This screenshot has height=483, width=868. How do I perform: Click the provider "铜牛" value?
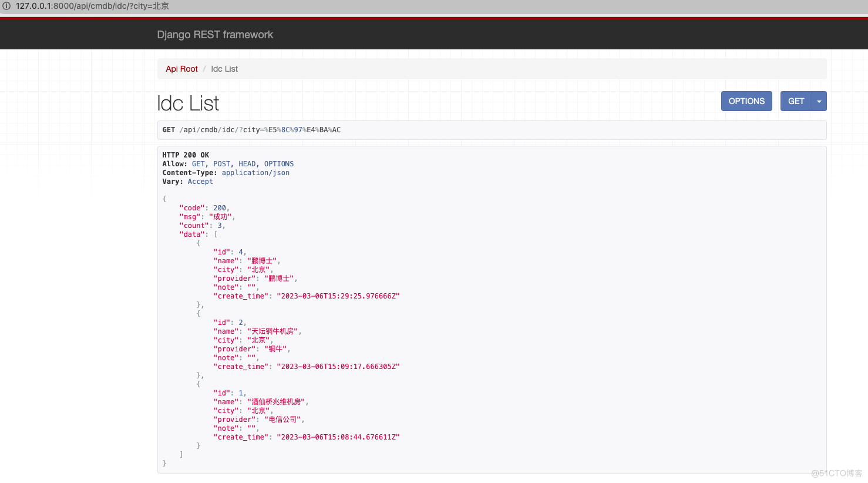pos(275,349)
